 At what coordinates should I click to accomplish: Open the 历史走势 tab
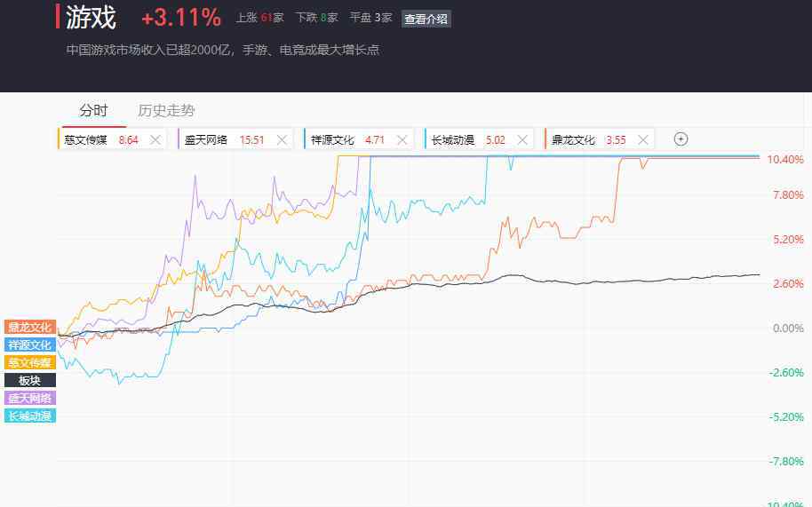166,111
